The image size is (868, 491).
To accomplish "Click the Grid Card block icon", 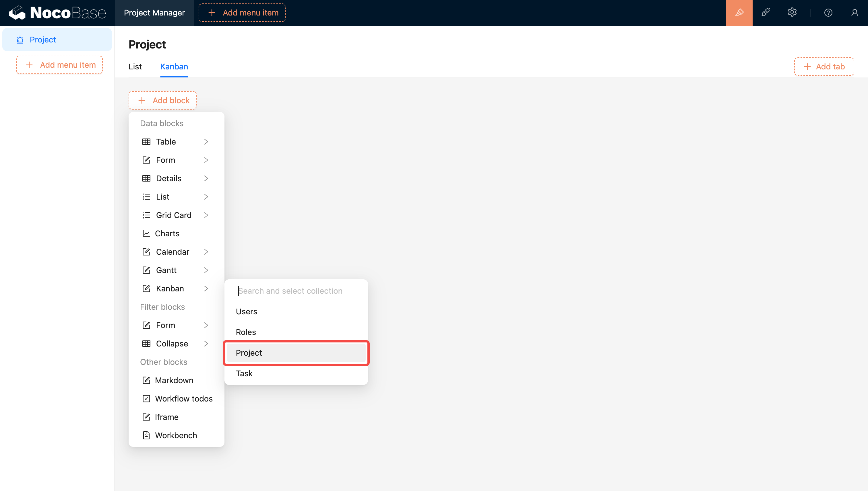I will tap(146, 215).
